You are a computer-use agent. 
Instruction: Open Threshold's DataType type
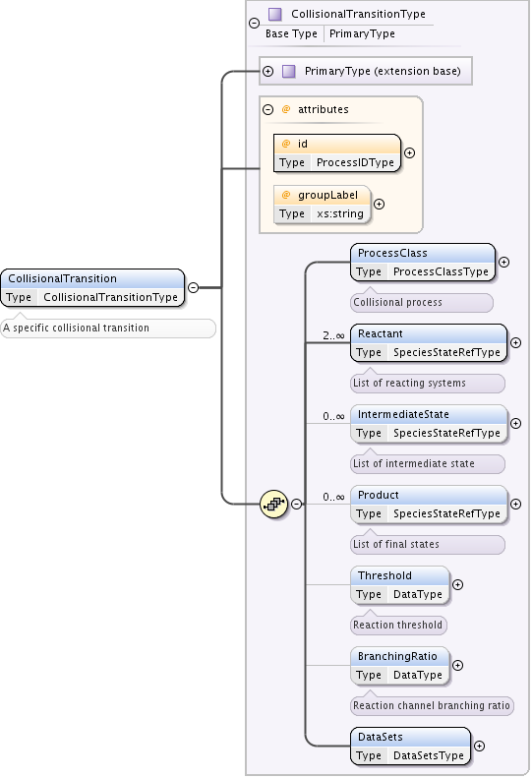(x=417, y=594)
